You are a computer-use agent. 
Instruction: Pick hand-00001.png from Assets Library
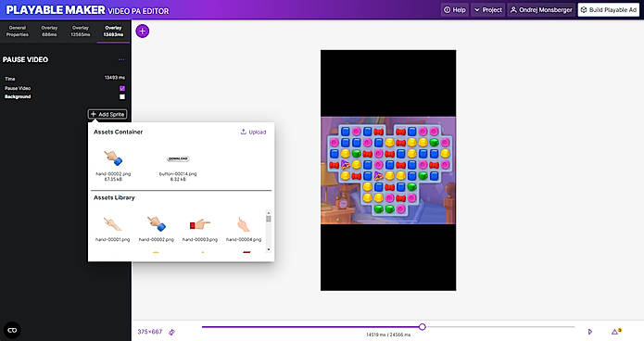tap(112, 229)
